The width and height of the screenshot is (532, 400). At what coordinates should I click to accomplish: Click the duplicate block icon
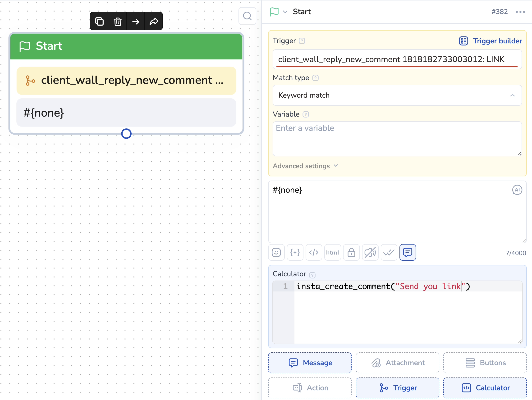click(x=99, y=21)
